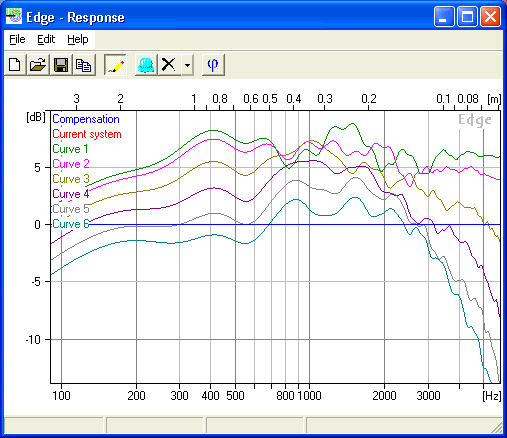Image resolution: width=507 pixels, height=438 pixels.
Task: Open the Help menu
Action: [78, 39]
